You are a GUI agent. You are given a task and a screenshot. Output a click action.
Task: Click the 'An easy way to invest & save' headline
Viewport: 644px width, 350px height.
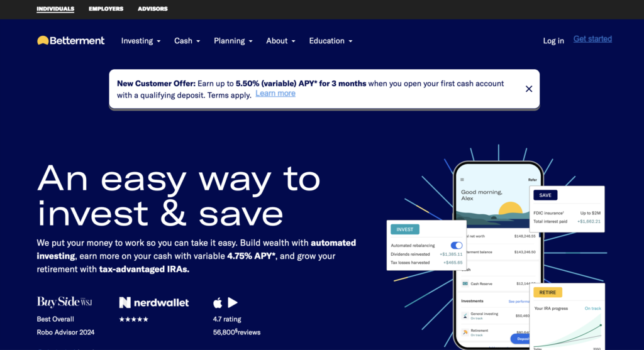(179, 195)
